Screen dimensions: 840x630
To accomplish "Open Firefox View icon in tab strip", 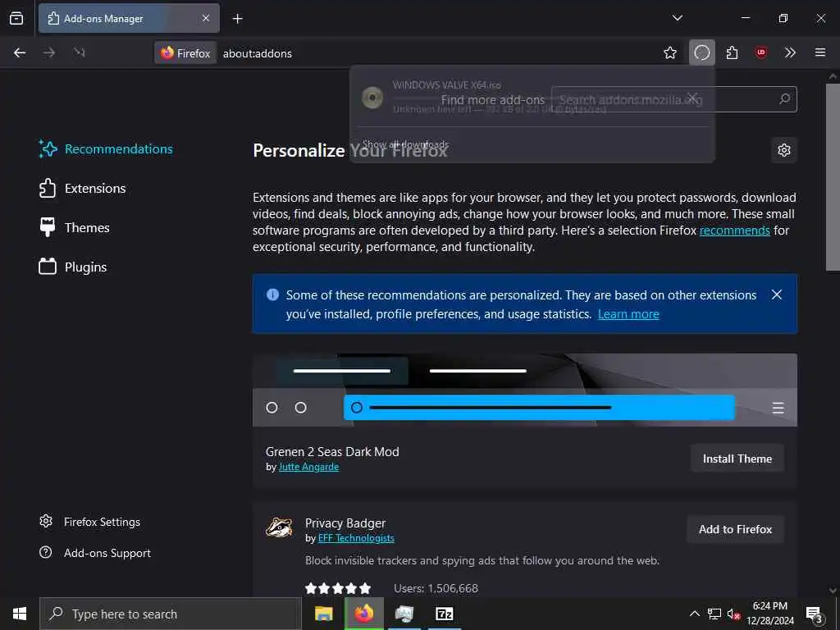I will [x=16, y=18].
